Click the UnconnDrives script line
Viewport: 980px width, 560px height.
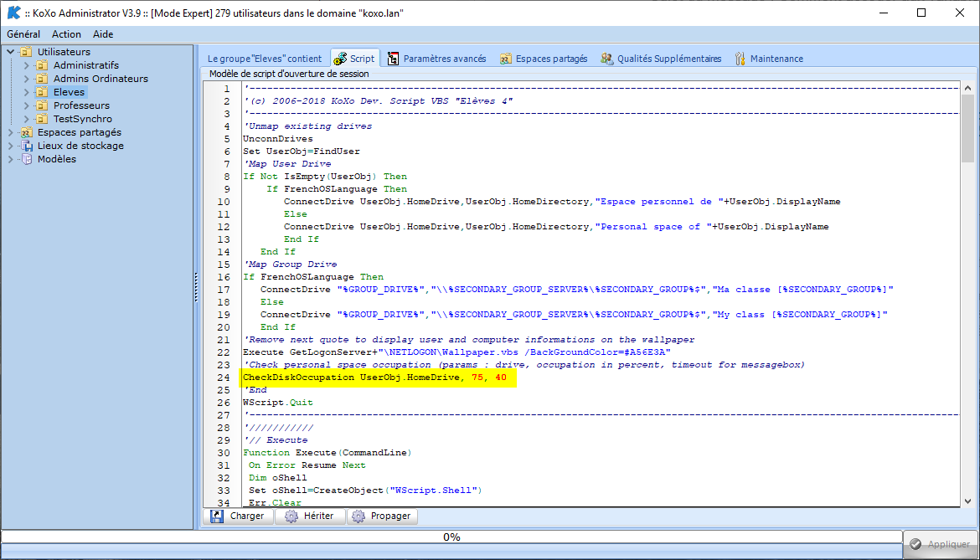[x=278, y=139]
